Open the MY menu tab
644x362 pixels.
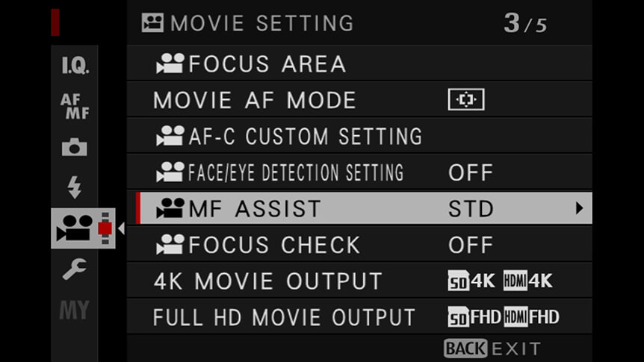(x=75, y=310)
